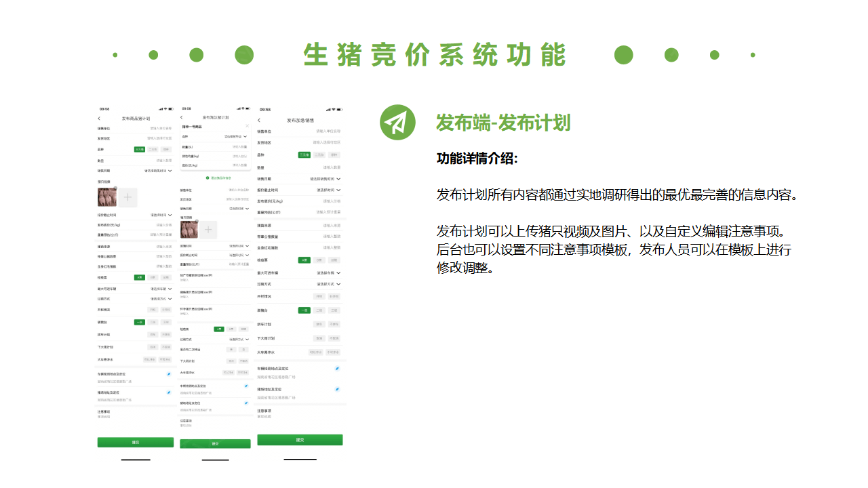
Task: Tap the plus icon to add pig video on 发布商品猪计划
Action: (127, 197)
